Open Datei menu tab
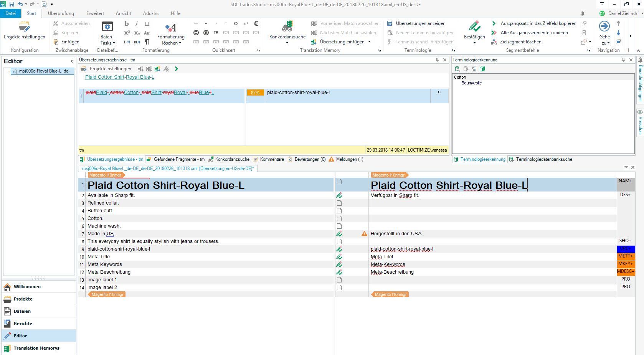Viewport: 644px width, 355px height. [x=11, y=13]
